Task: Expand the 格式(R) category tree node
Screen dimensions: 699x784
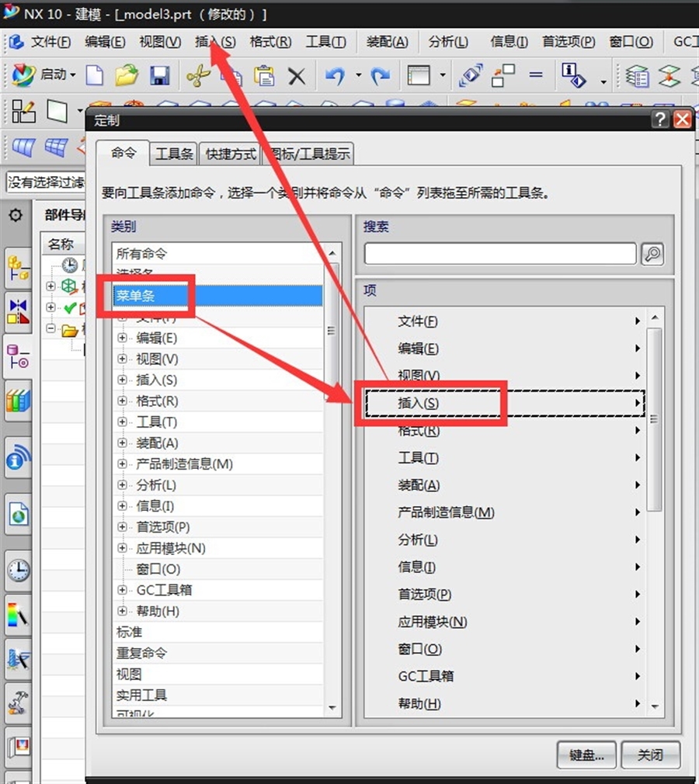Action: pos(122,401)
